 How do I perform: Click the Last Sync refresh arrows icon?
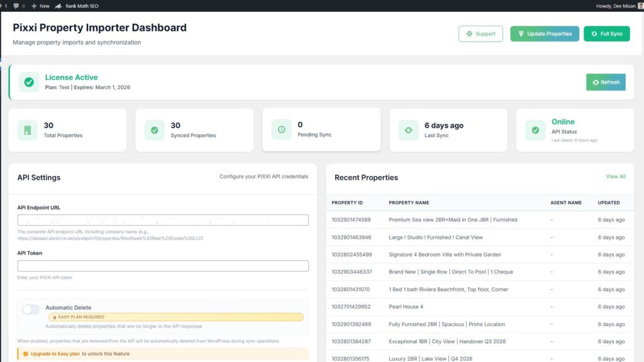[x=409, y=130]
